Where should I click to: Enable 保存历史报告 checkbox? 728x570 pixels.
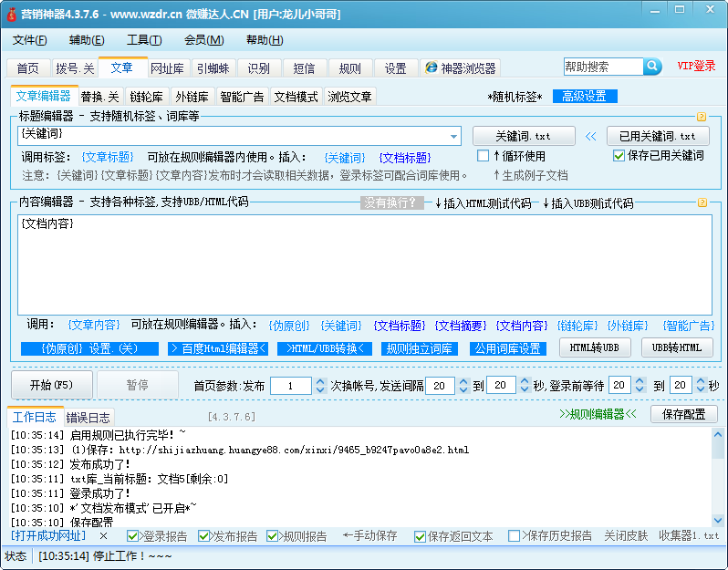[514, 536]
